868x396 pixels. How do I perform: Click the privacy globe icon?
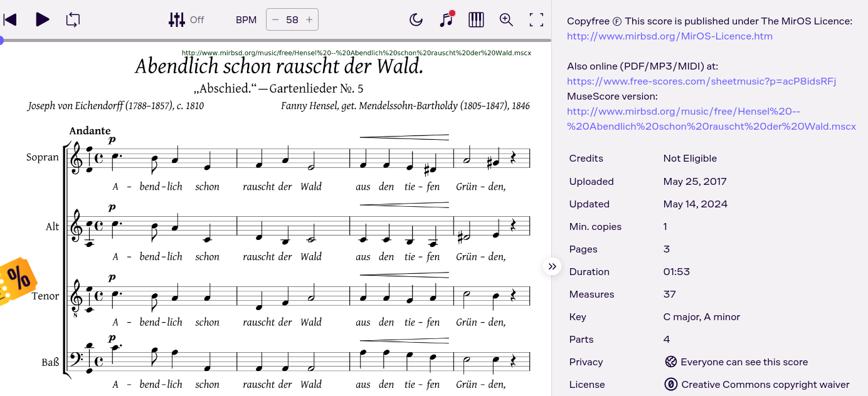[x=670, y=362]
